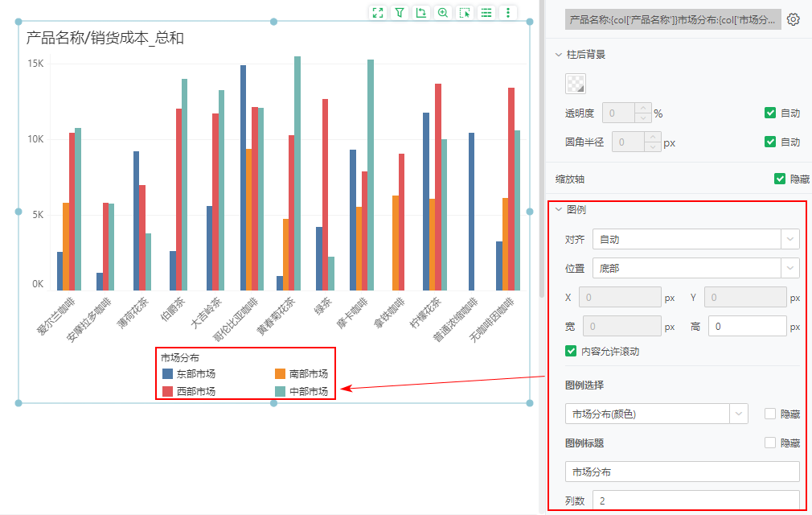
Task: Open the three-dot more options menu
Action: (x=508, y=12)
